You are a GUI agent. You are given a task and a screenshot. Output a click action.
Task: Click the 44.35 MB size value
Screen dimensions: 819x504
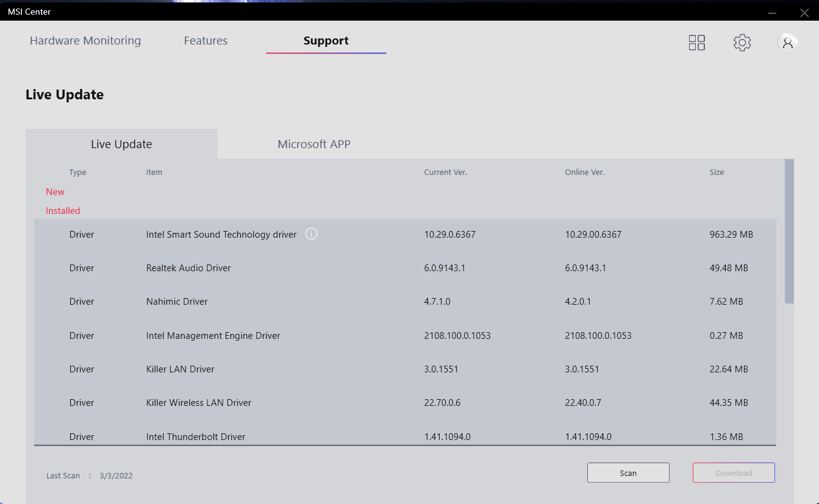point(729,403)
